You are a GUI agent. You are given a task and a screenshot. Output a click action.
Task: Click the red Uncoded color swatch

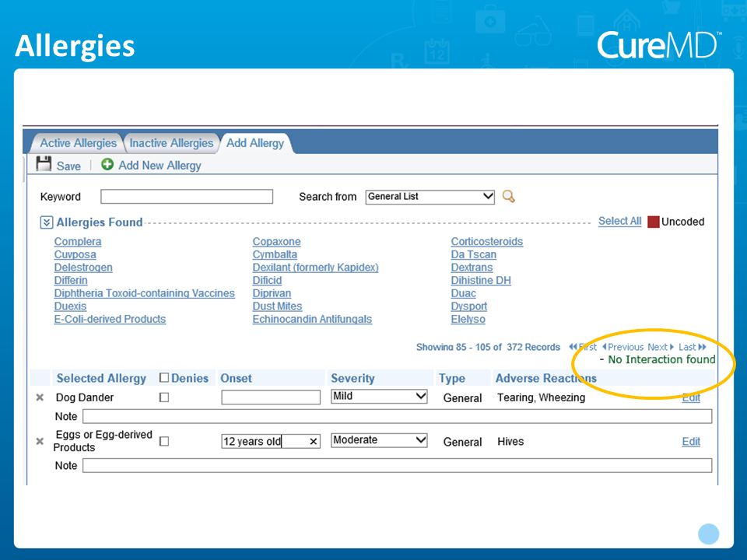click(x=653, y=222)
